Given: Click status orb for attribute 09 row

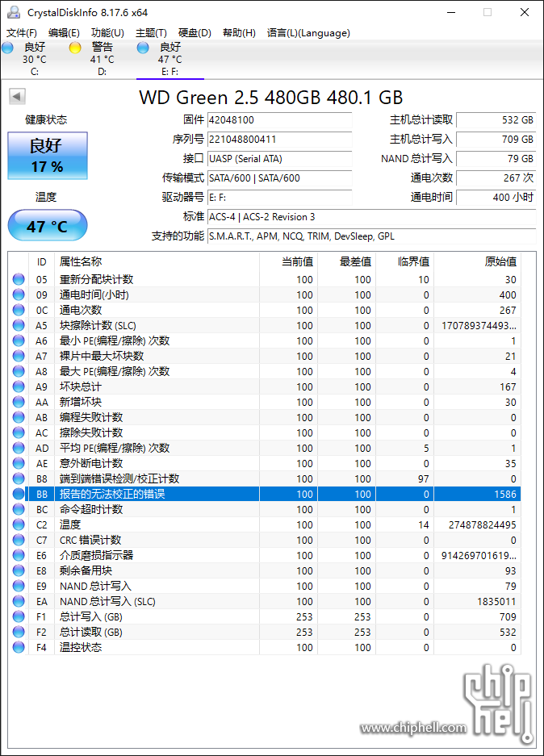Looking at the screenshot, I should point(19,294).
